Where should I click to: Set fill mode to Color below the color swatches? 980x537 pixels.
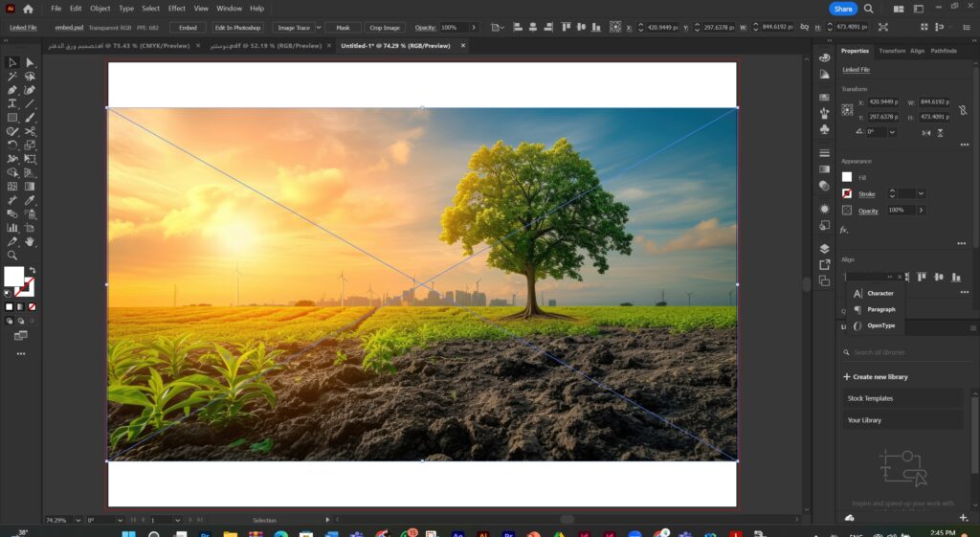pos(9,307)
